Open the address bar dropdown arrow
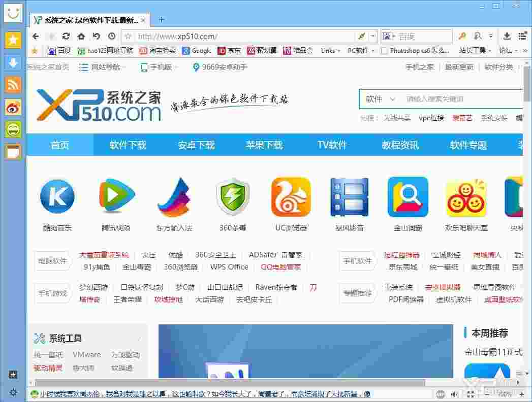532x402 pixels. (x=373, y=36)
